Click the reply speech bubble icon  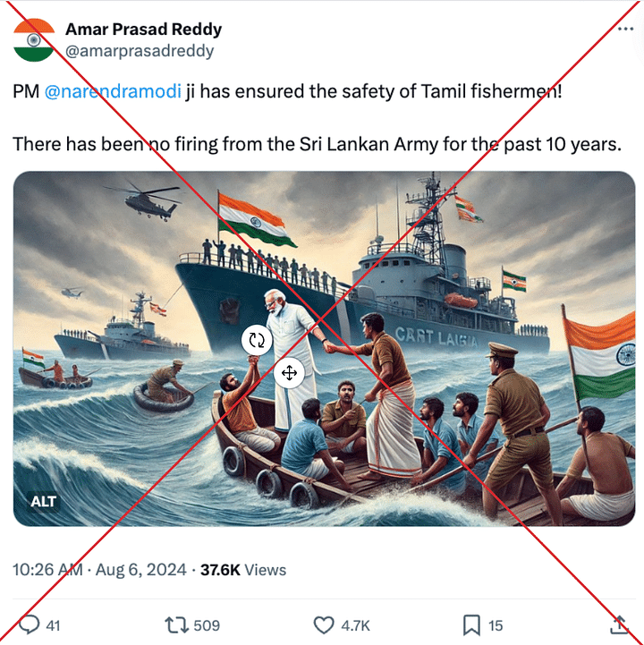pyautogui.click(x=30, y=624)
